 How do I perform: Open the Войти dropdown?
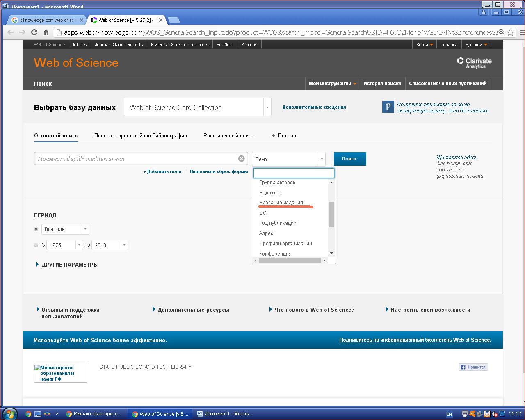[424, 44]
